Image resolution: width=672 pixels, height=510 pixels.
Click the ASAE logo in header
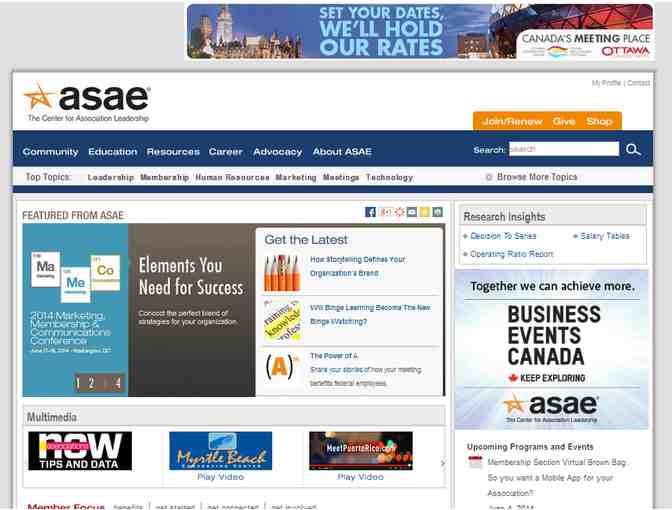(87, 103)
